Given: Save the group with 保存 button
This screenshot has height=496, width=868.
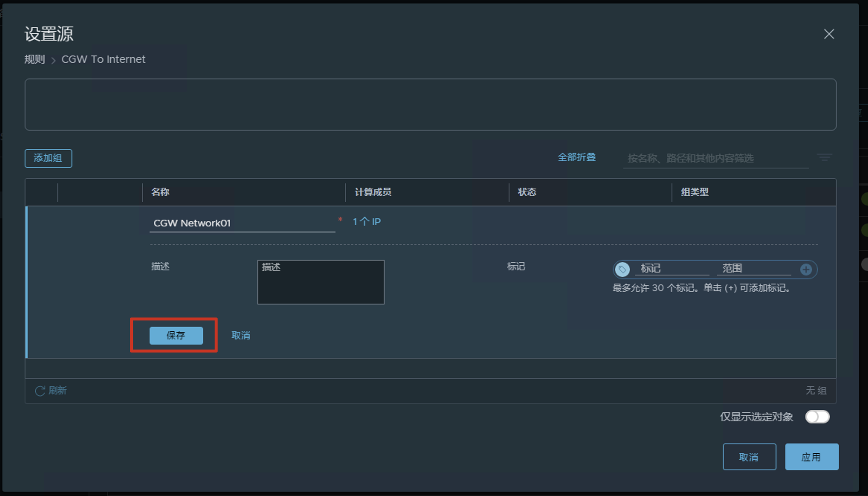Looking at the screenshot, I should click(x=176, y=335).
